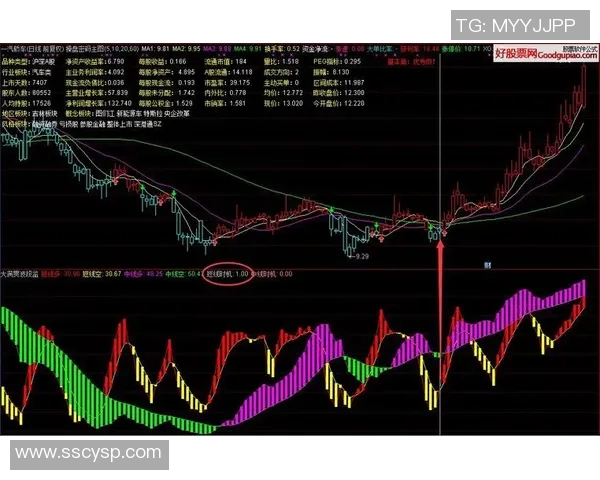
Task: Click the 现价: 13.020 value
Action: click(283, 103)
